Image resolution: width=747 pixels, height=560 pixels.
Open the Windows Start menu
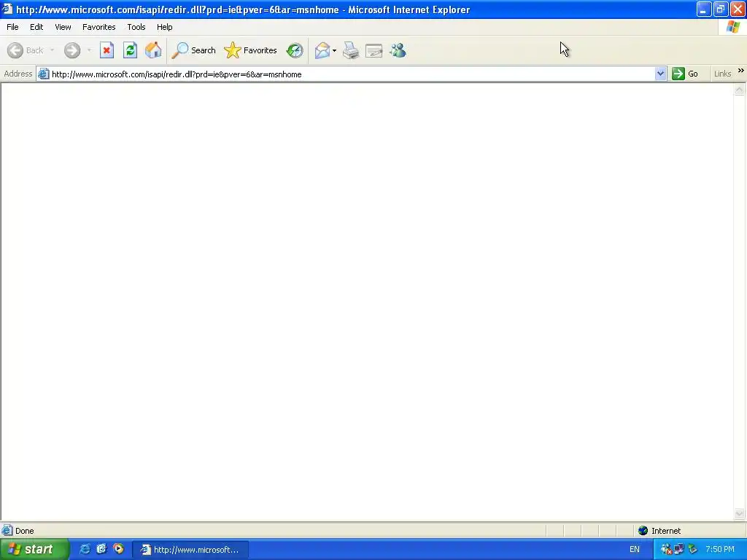pyautogui.click(x=34, y=550)
